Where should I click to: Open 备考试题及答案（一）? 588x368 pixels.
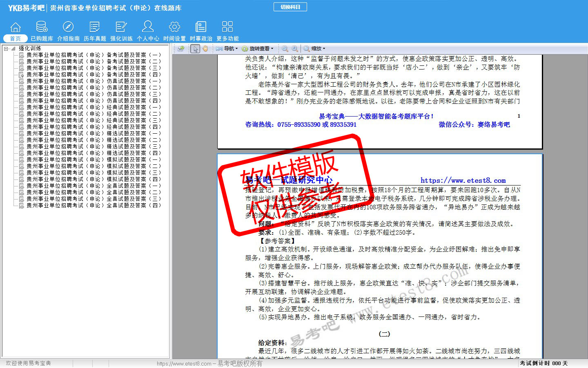(x=94, y=55)
